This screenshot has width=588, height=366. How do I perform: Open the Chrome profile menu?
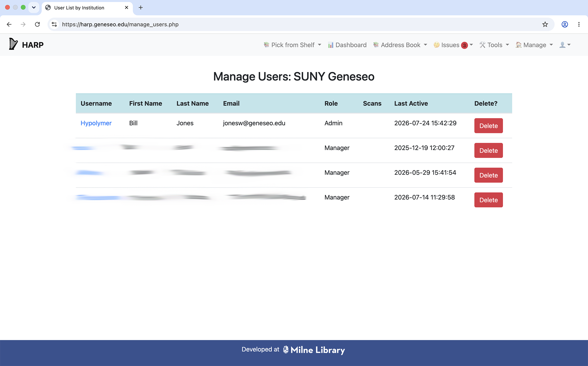(565, 24)
